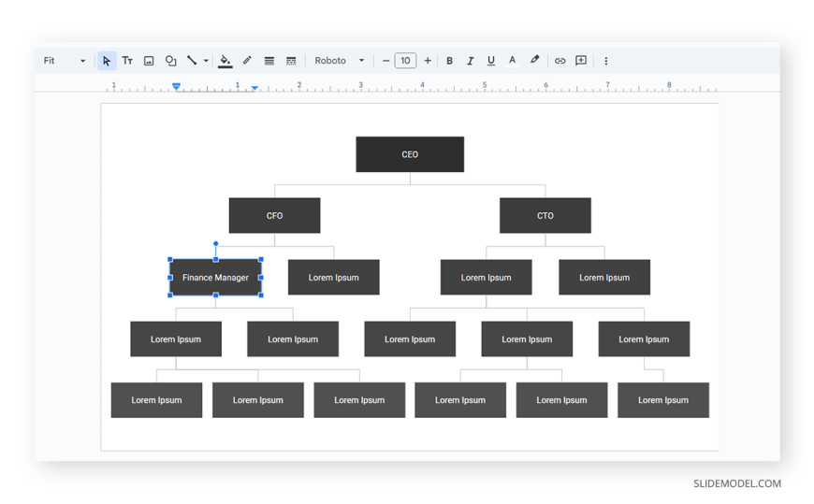Choose the text box tool
Image resolution: width=814 pixels, height=504 pixels.
click(127, 61)
